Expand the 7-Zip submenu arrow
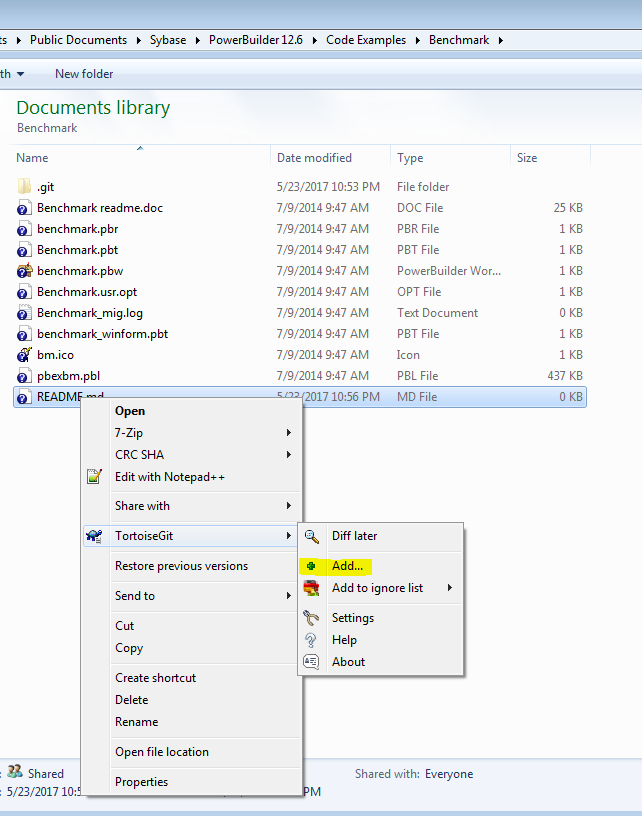Viewport: 642px width, 816px height. coord(289,432)
